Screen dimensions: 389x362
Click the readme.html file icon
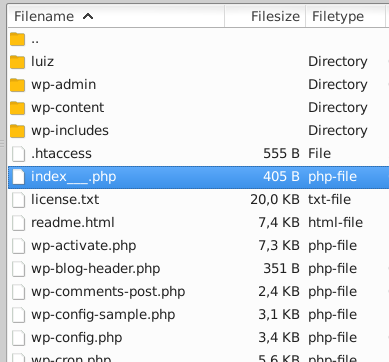[x=18, y=223]
